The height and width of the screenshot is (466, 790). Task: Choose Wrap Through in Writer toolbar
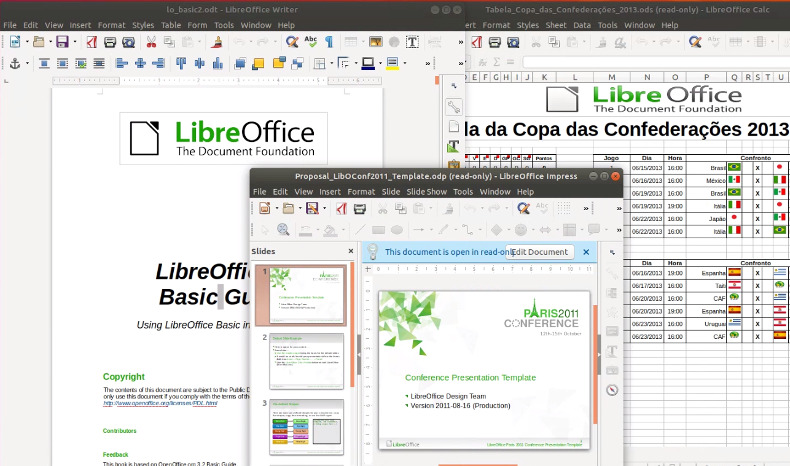(99, 63)
